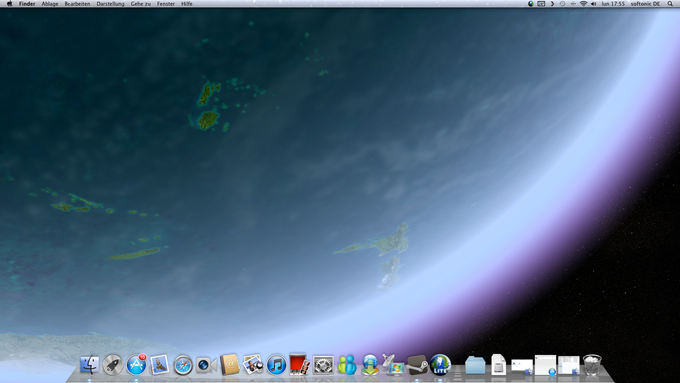680x383 pixels.
Task: Open the blue folder stack in Dock
Action: point(475,365)
